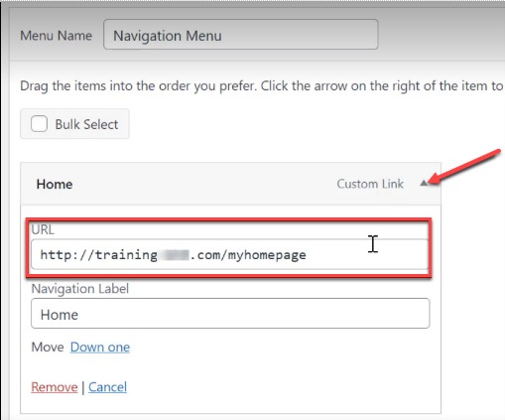Image resolution: width=505 pixels, height=420 pixels.
Task: Select the Home menu item header bar
Action: (x=230, y=184)
